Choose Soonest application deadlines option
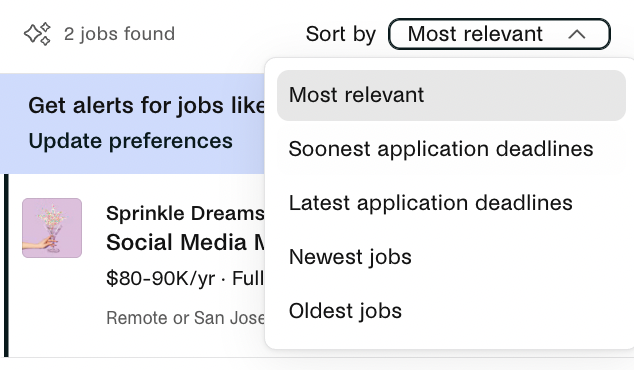The height and width of the screenshot is (370, 634). (x=451, y=149)
